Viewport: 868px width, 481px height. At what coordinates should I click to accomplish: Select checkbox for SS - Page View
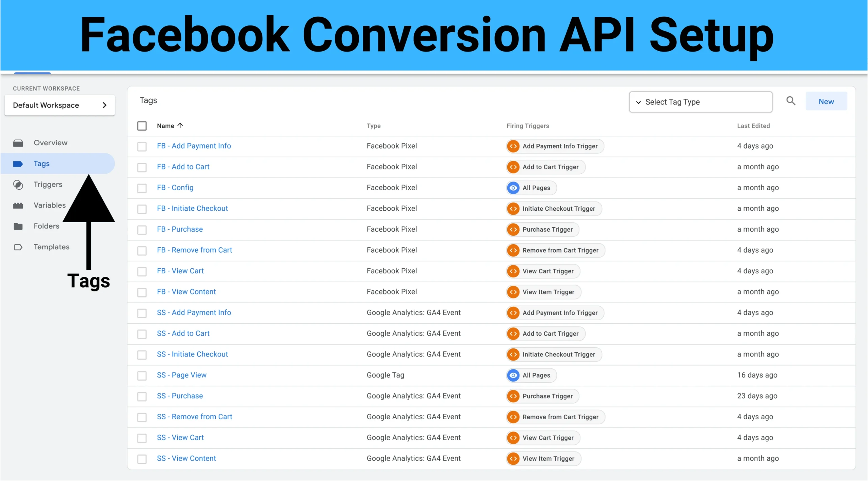click(142, 376)
